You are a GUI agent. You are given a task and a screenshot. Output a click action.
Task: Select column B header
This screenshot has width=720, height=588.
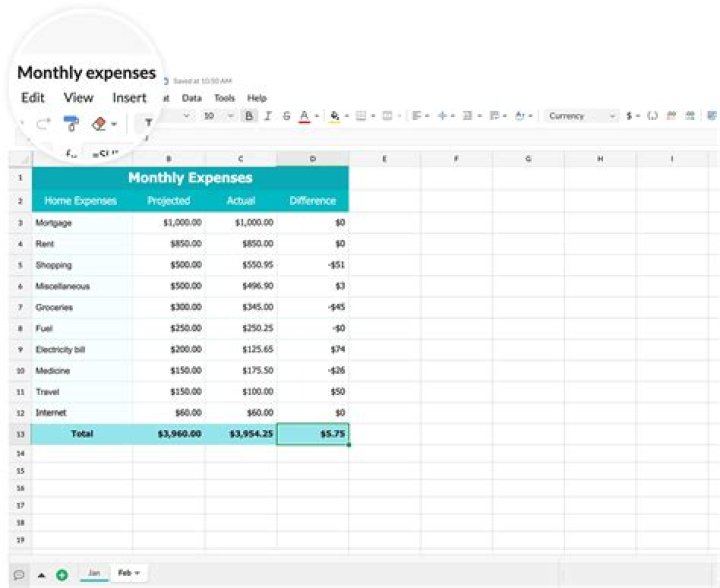[169, 159]
